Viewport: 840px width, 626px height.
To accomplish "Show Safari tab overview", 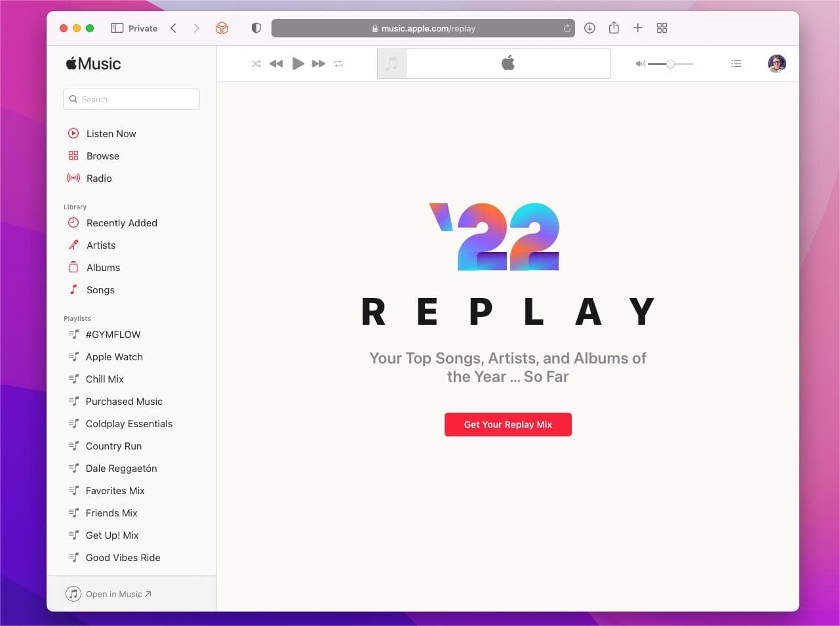I will point(662,28).
